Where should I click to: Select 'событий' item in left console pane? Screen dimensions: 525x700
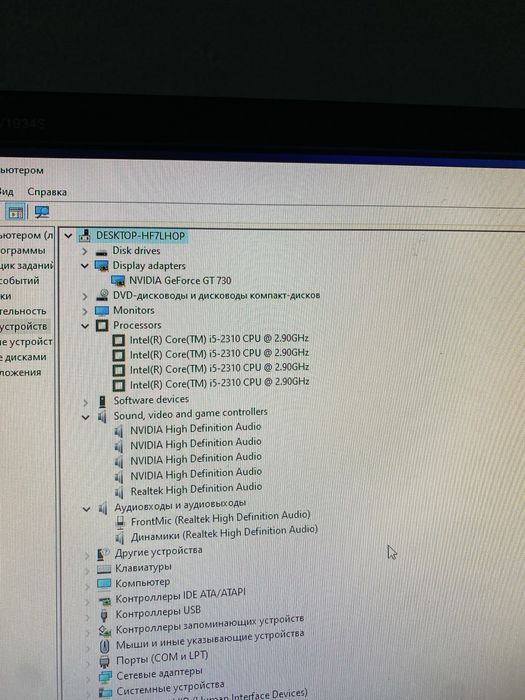tap(20, 281)
